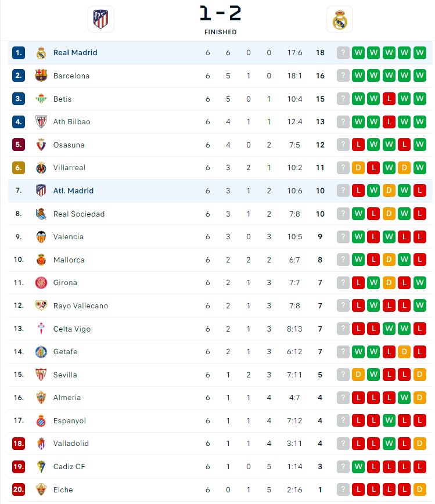Click the rank 20 relegation position badge
The image size is (435, 504).
coord(19,489)
